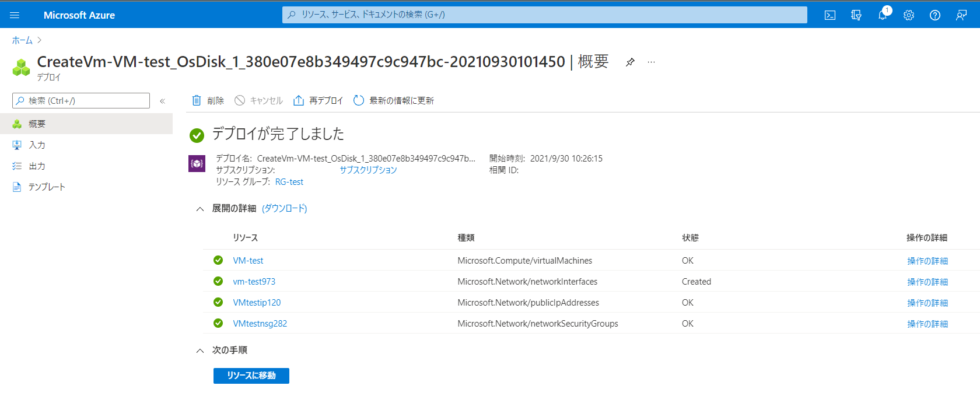This screenshot has width=980, height=396.
Task: Click the green status check for VMtestip120
Action: tap(218, 302)
